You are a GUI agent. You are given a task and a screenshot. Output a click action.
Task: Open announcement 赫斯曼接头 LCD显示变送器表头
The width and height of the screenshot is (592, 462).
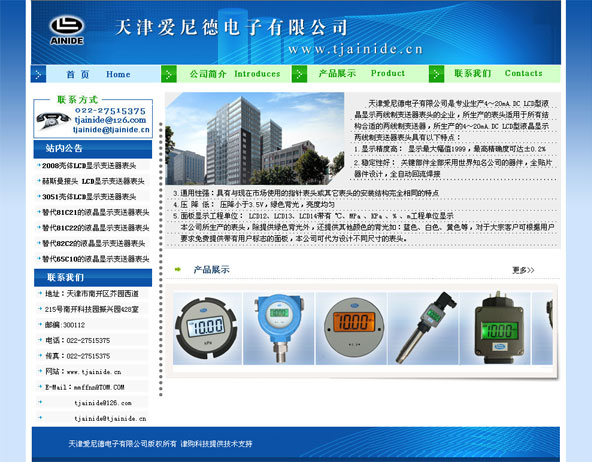[x=93, y=181]
